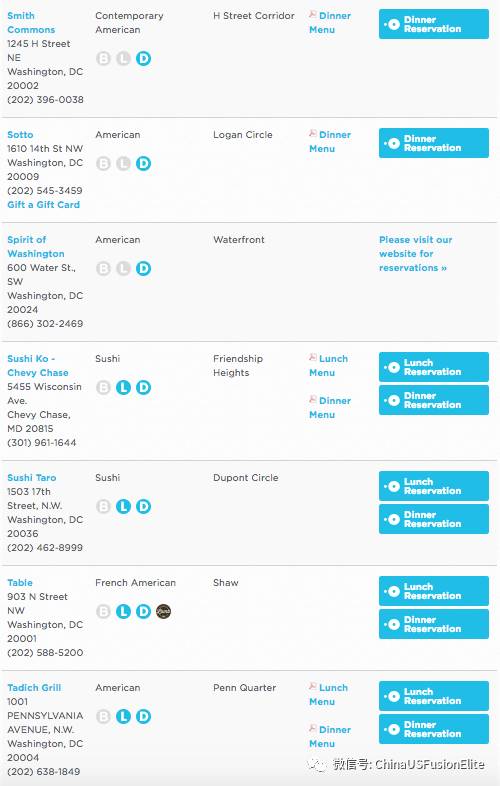Book Tadich Grill Dinner Reservation

[434, 729]
